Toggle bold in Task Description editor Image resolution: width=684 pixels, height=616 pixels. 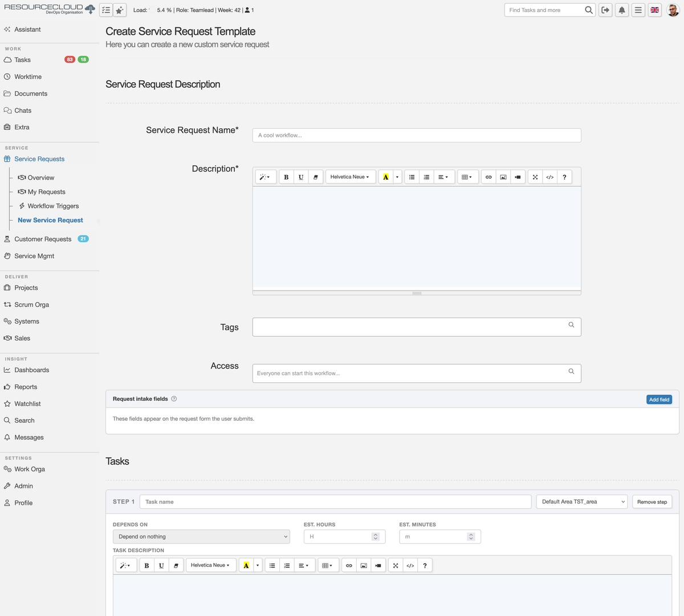(146, 565)
